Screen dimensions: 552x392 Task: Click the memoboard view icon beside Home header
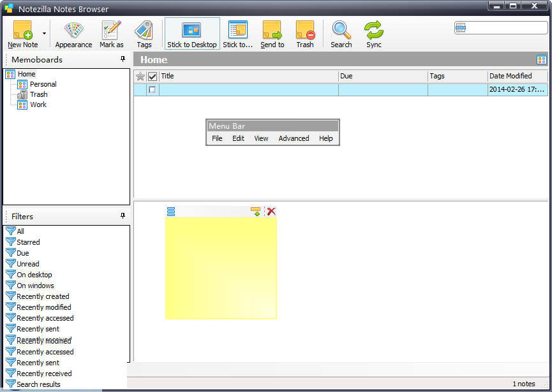(541, 59)
